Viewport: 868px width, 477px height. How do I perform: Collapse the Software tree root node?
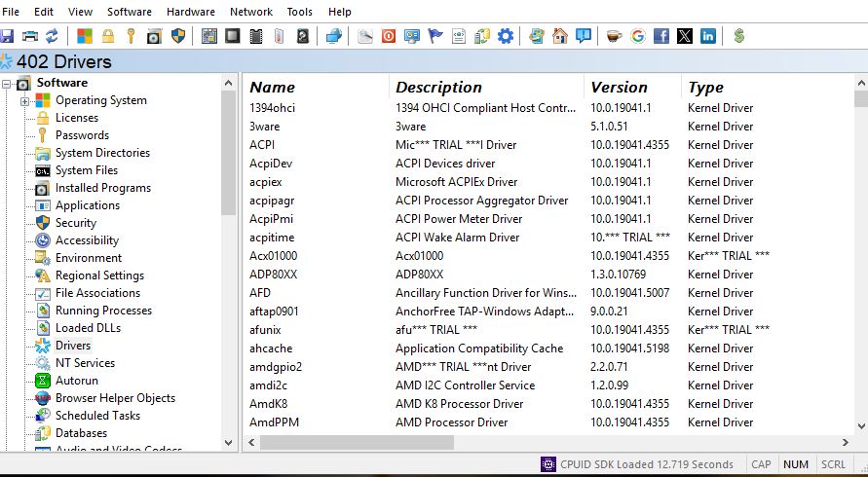6,84
